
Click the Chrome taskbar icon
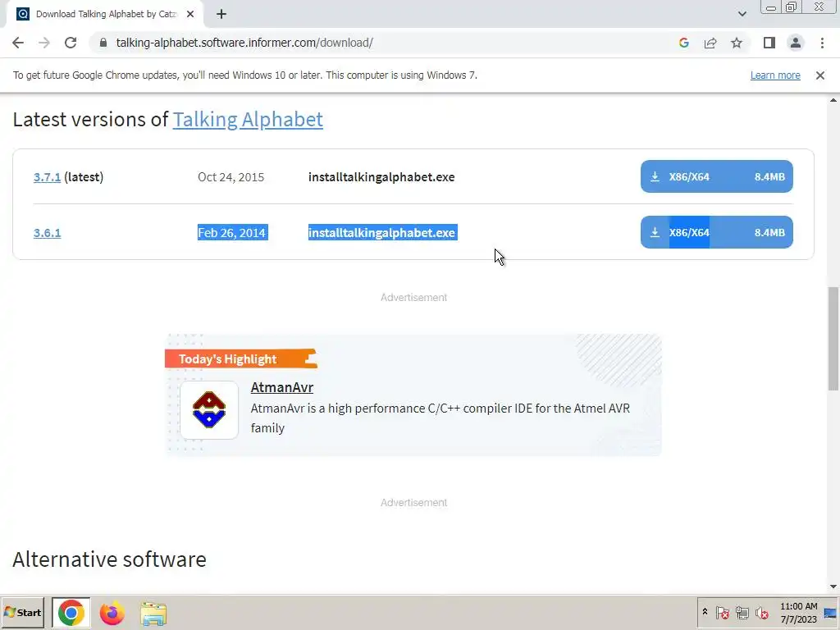71,613
